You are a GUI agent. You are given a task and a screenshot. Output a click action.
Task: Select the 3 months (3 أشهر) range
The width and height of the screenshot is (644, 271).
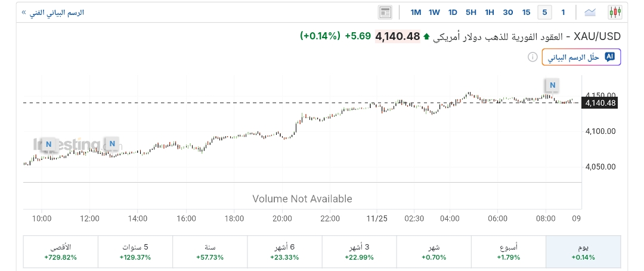(x=358, y=251)
